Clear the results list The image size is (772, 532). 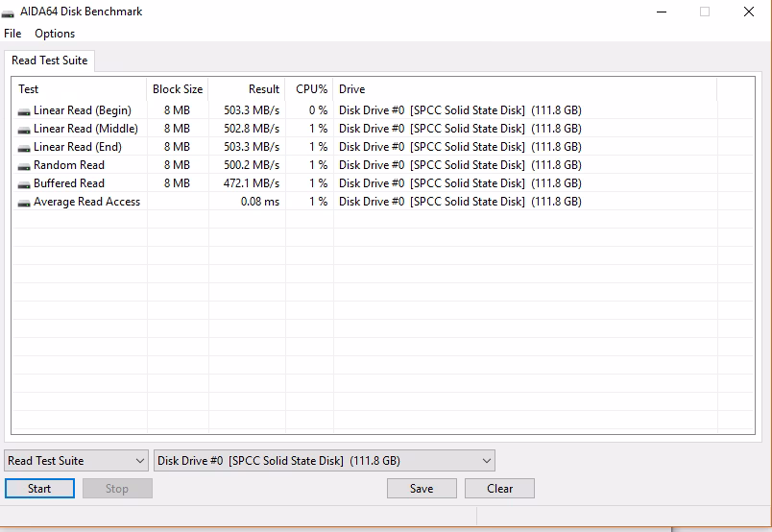tap(499, 489)
